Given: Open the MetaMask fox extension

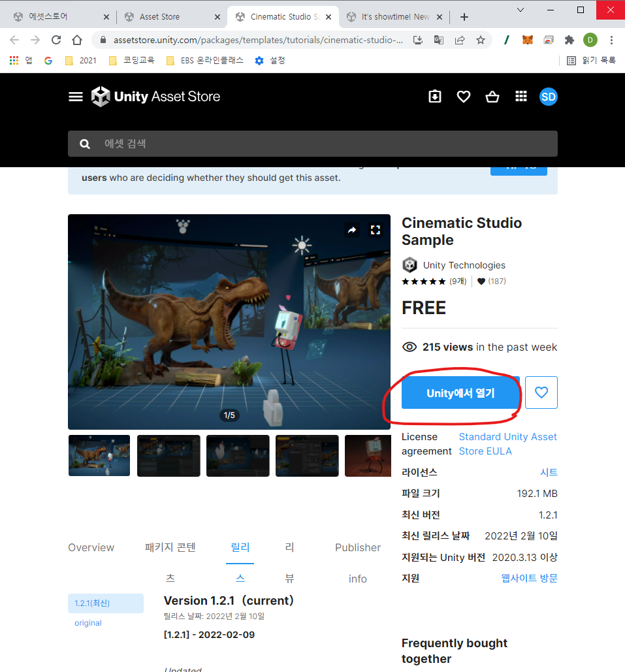Looking at the screenshot, I should 527,40.
